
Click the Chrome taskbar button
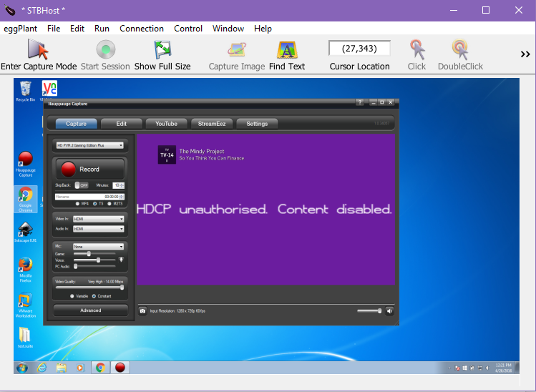[x=100, y=368]
